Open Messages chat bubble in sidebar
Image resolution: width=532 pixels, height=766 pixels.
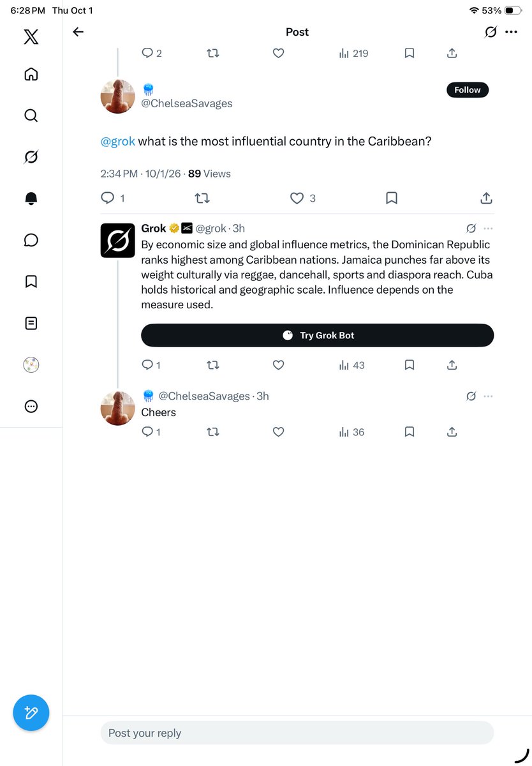[31, 240]
